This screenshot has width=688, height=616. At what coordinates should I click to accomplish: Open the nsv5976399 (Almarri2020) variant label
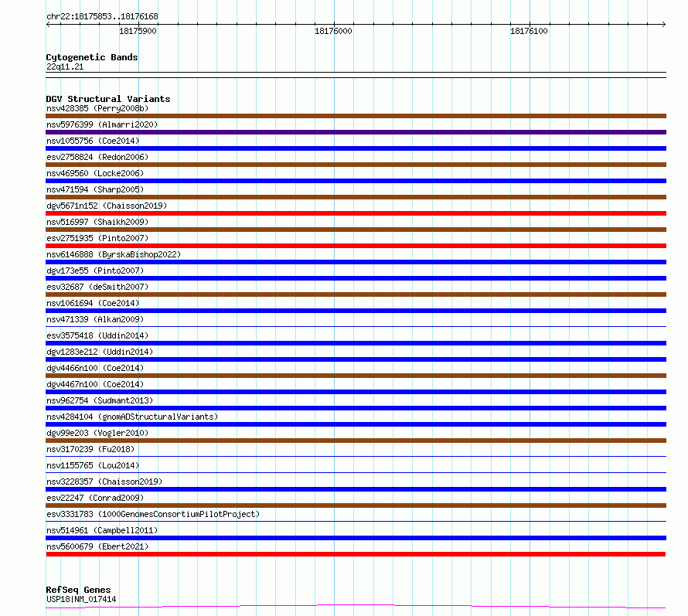click(102, 124)
